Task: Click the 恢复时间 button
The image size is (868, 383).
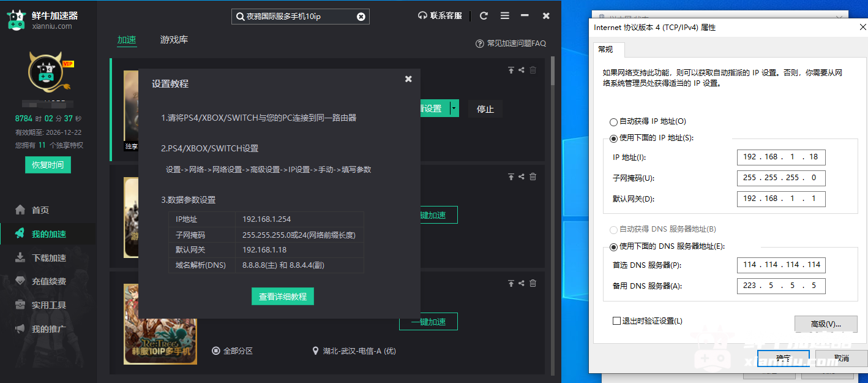Action: (x=48, y=165)
